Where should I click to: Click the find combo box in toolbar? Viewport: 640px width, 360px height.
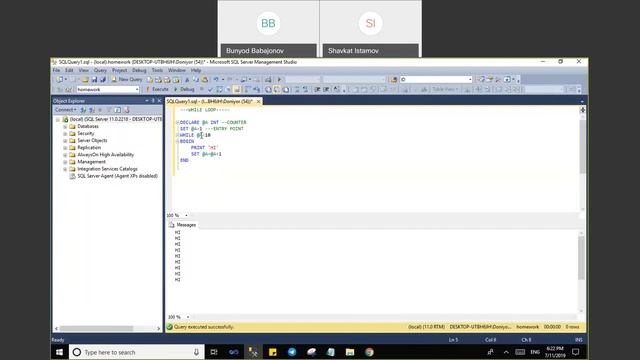click(436, 80)
